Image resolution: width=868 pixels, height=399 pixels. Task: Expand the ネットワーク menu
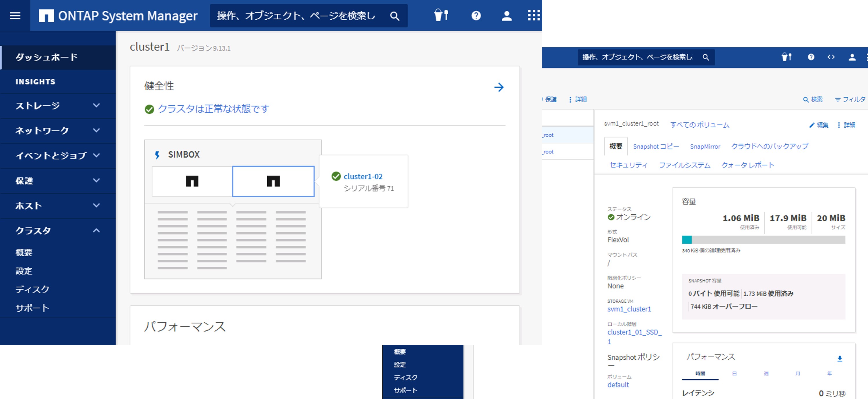[58, 131]
